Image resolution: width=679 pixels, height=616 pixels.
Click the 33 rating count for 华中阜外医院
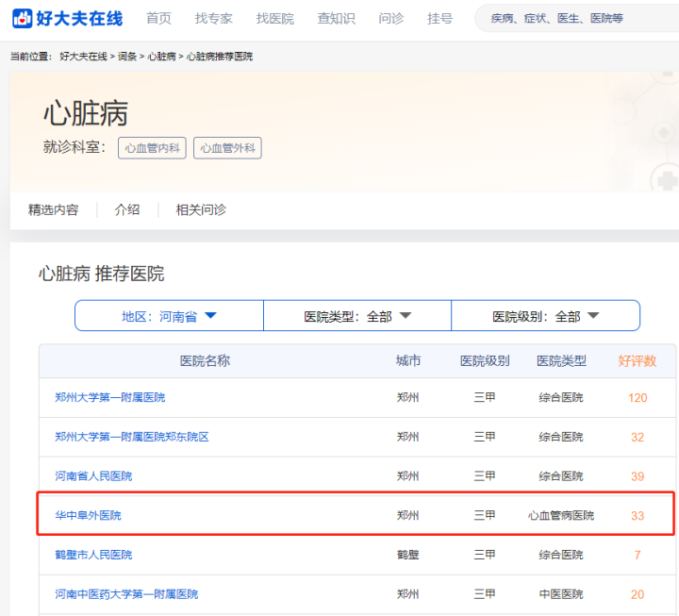tap(638, 515)
